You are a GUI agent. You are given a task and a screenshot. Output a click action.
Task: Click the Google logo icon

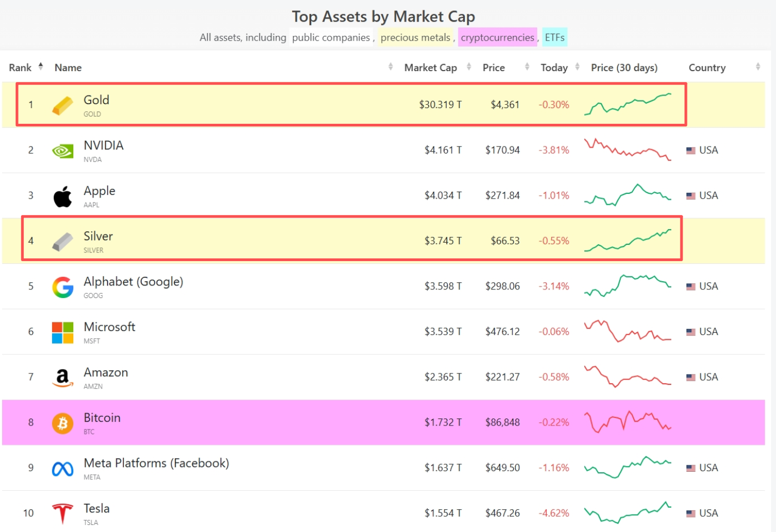coord(62,287)
